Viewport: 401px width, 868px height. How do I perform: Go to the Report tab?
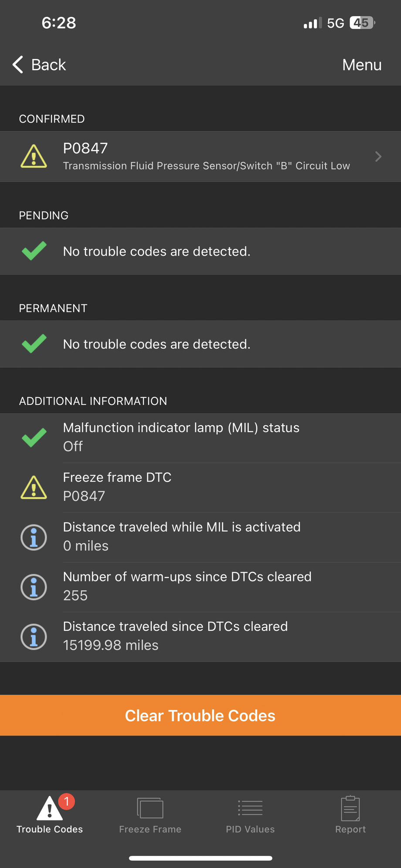tap(350, 814)
